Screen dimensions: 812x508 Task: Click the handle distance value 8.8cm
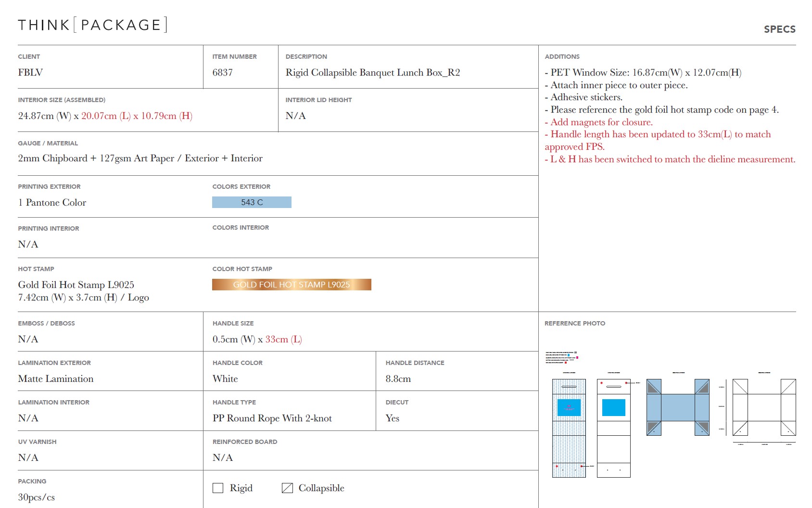(x=398, y=379)
